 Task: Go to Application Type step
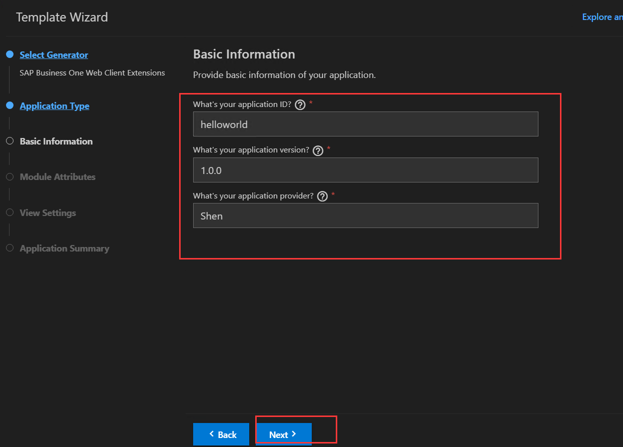pos(55,106)
